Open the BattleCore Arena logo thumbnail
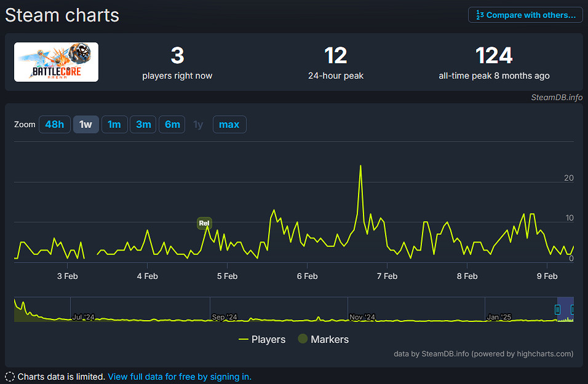 coord(56,62)
